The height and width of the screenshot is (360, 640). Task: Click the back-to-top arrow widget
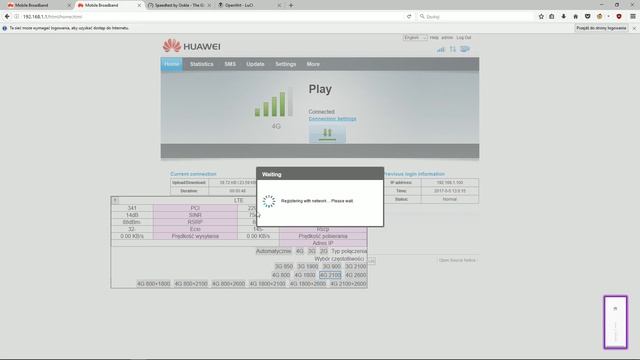point(616,322)
